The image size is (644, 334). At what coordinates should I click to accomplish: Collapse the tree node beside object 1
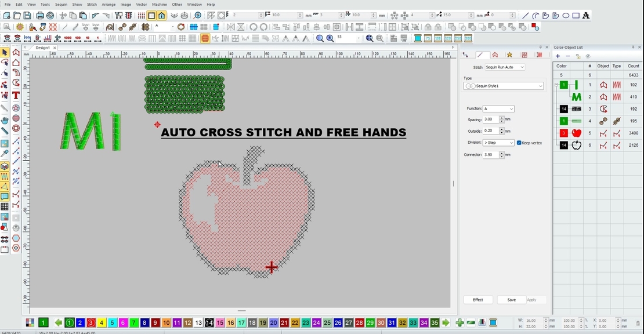tap(556, 85)
